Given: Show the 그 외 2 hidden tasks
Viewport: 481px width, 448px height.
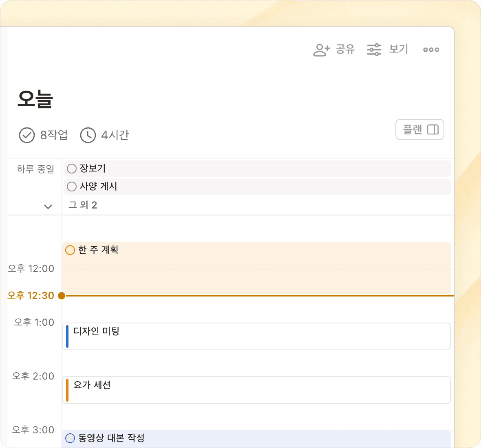Looking at the screenshot, I should click(83, 205).
